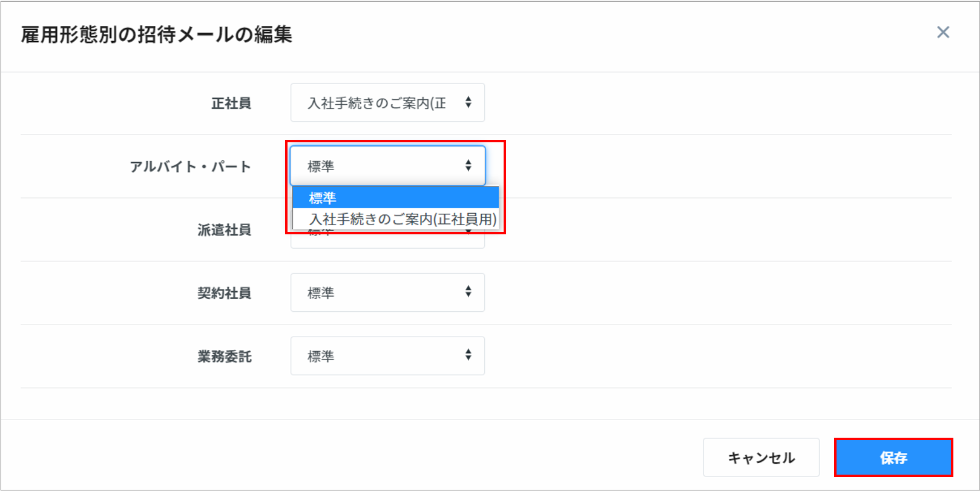
Task: Select 入社手続きのご案内(正社員用) from the open list
Action: click(402, 219)
